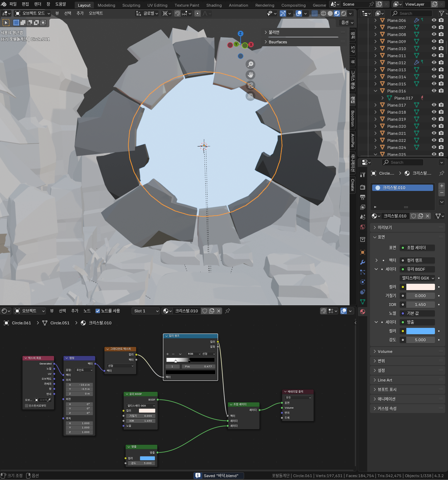Click the '컬러 램프' factor link button

coord(417,260)
